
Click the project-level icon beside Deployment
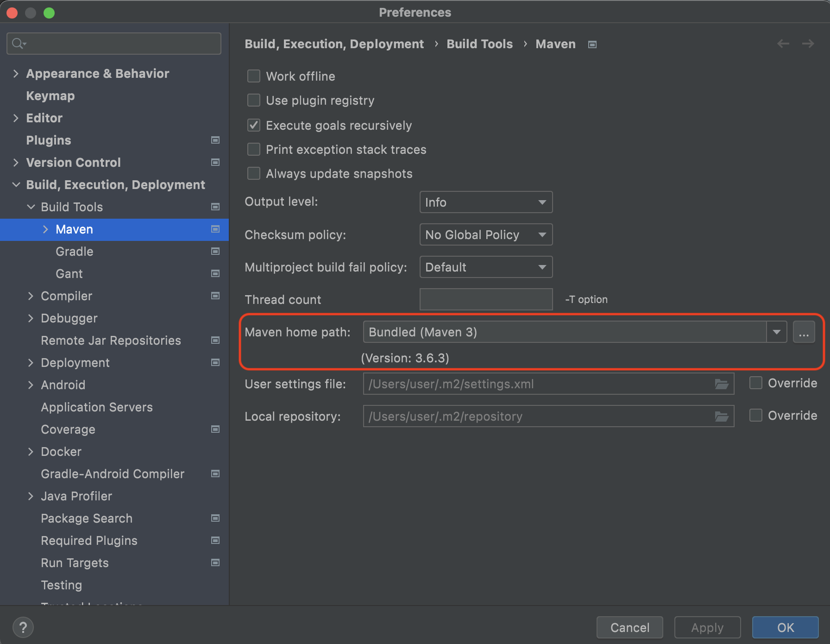point(215,362)
